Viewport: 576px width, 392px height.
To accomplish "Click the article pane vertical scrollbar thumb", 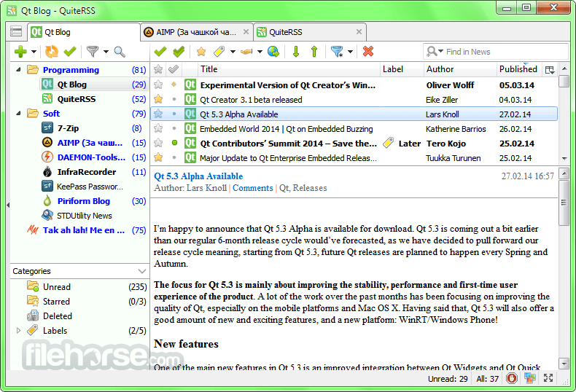I will [x=564, y=203].
